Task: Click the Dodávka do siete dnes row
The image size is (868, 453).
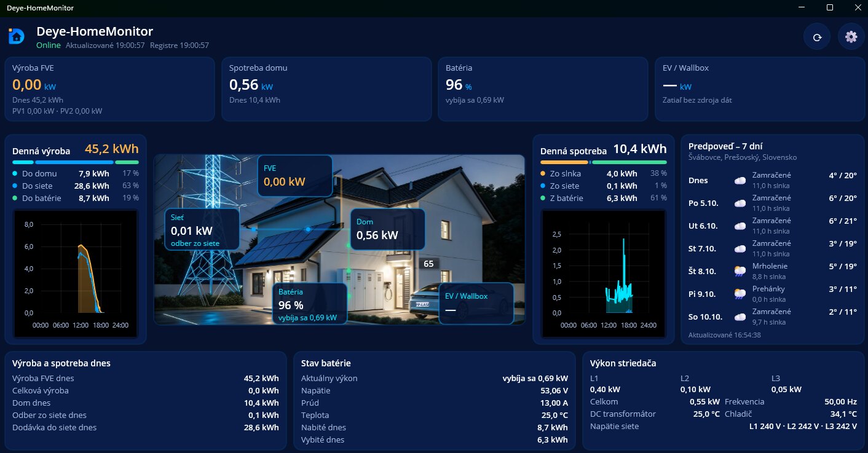Action: pyautogui.click(x=146, y=427)
